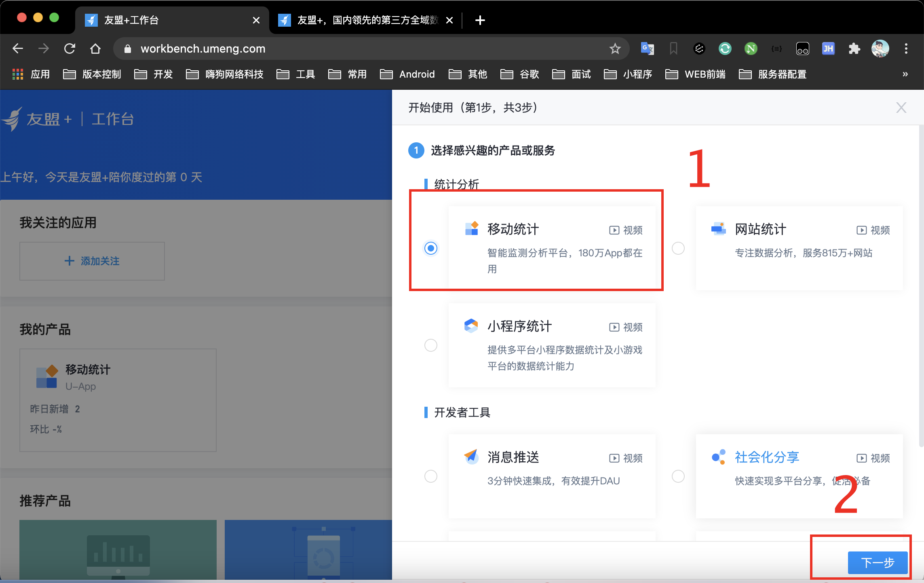This screenshot has height=583, width=924.
Task: Play the 社会化分享 video link
Action: tap(873, 458)
